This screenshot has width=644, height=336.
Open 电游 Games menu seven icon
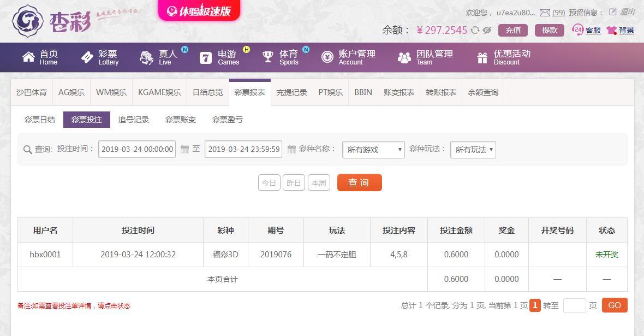[x=206, y=57]
